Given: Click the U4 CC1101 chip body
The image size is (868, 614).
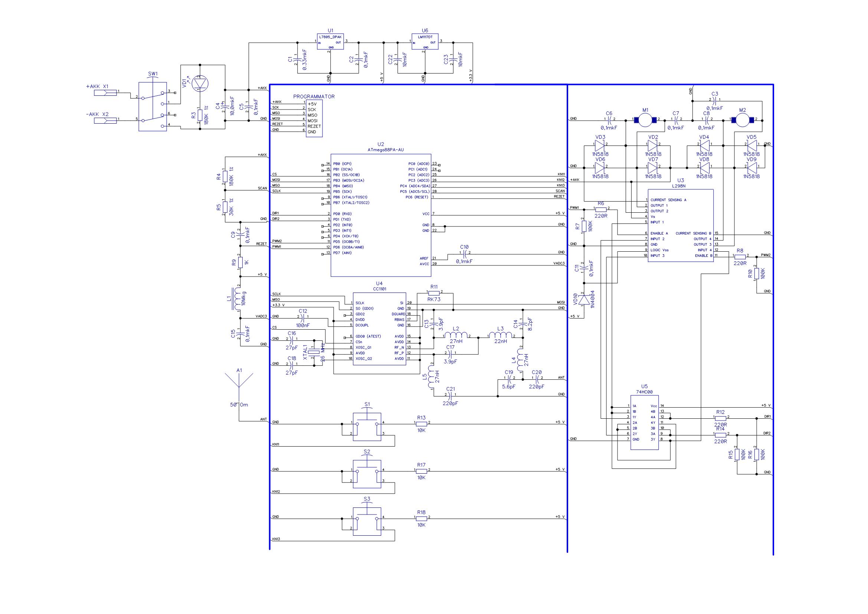Looking at the screenshot, I should [x=380, y=329].
